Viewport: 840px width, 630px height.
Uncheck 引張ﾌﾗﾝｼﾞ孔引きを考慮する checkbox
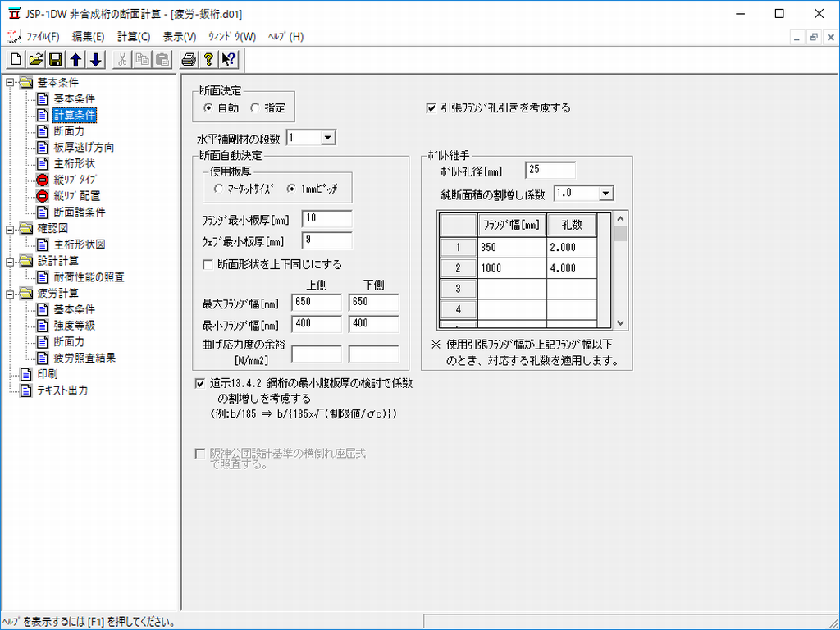point(431,107)
